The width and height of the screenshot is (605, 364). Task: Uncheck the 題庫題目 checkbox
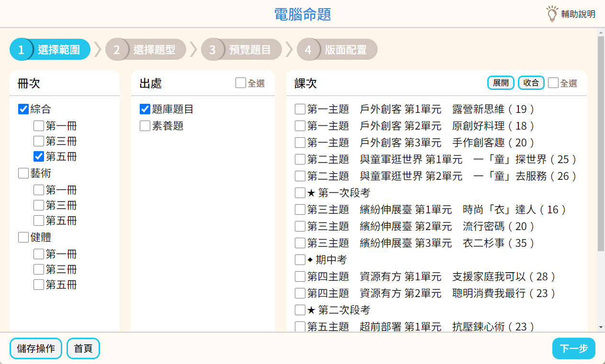[x=145, y=109]
